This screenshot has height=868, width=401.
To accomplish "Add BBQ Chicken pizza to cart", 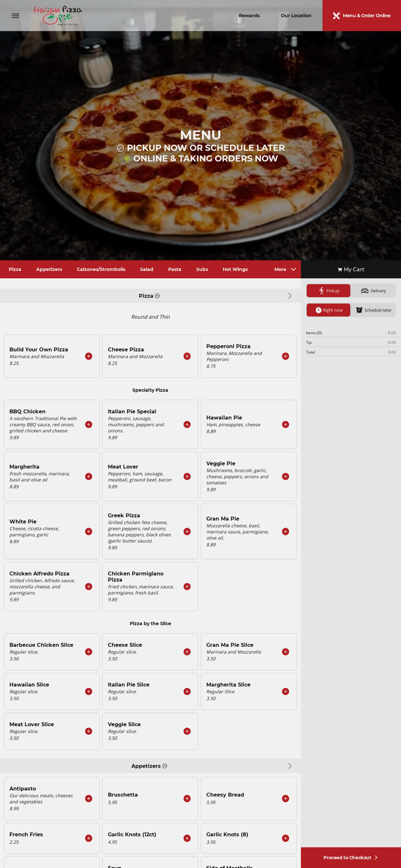I will point(89,424).
